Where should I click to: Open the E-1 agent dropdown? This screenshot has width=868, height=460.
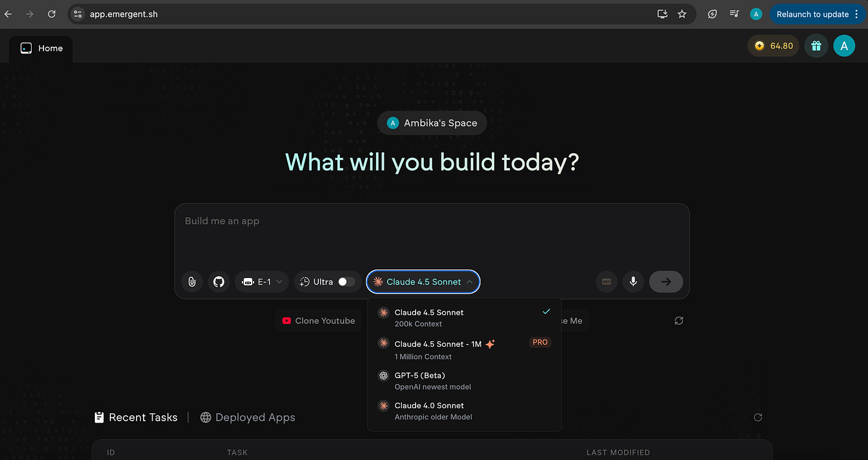click(x=262, y=282)
